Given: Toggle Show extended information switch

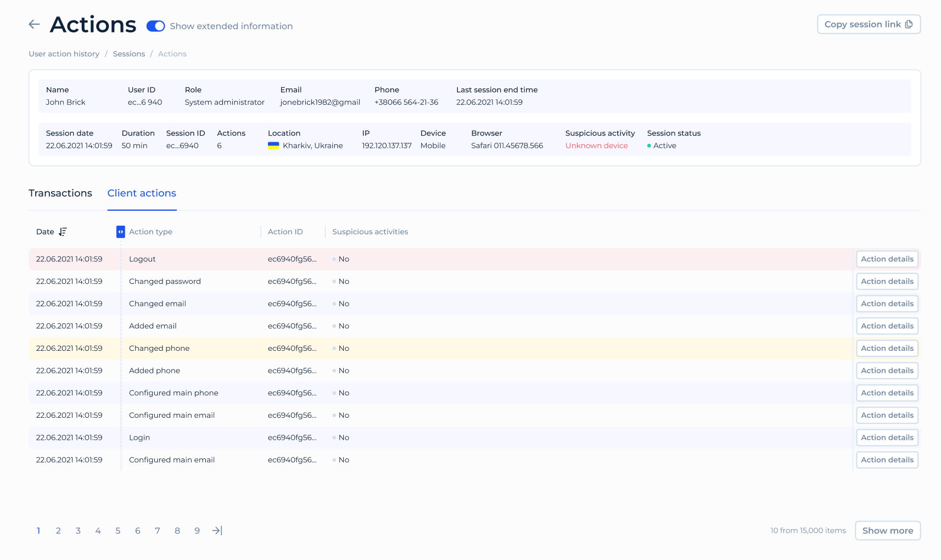Looking at the screenshot, I should [155, 26].
